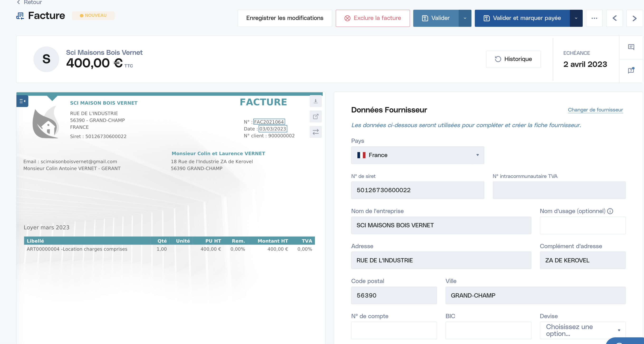This screenshot has height=344, width=644.
Task: Go back using the Retour link
Action: click(29, 2)
